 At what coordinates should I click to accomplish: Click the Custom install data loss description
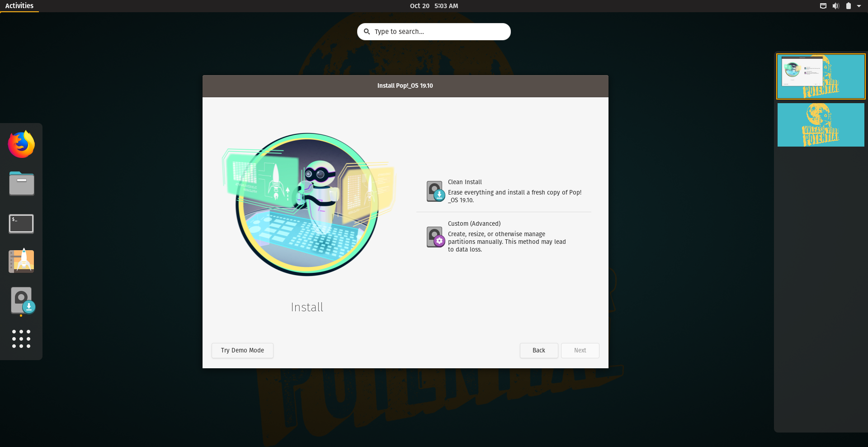point(507,242)
